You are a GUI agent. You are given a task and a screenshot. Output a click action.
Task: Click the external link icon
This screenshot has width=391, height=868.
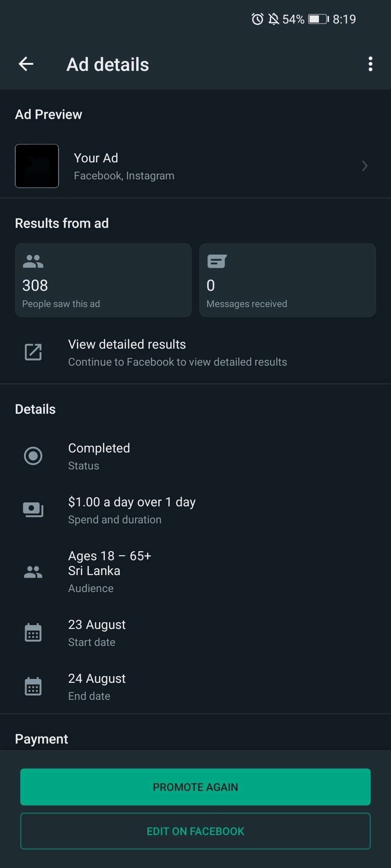(33, 352)
